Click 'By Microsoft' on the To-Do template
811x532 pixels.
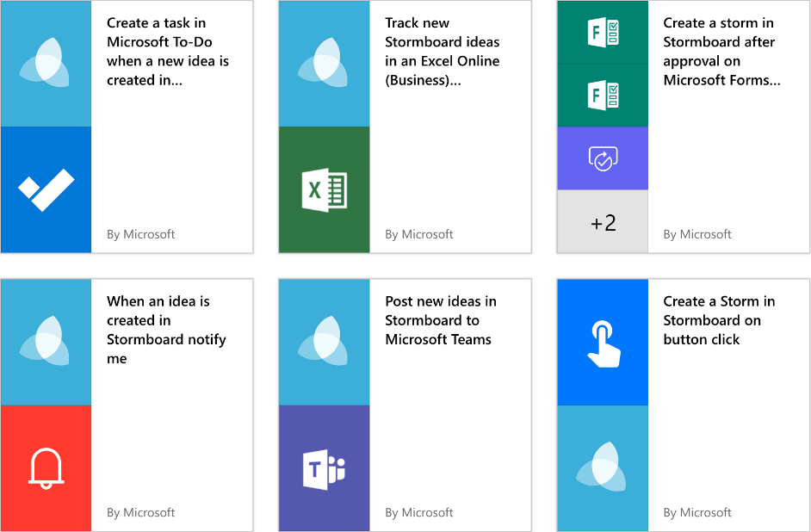[140, 233]
